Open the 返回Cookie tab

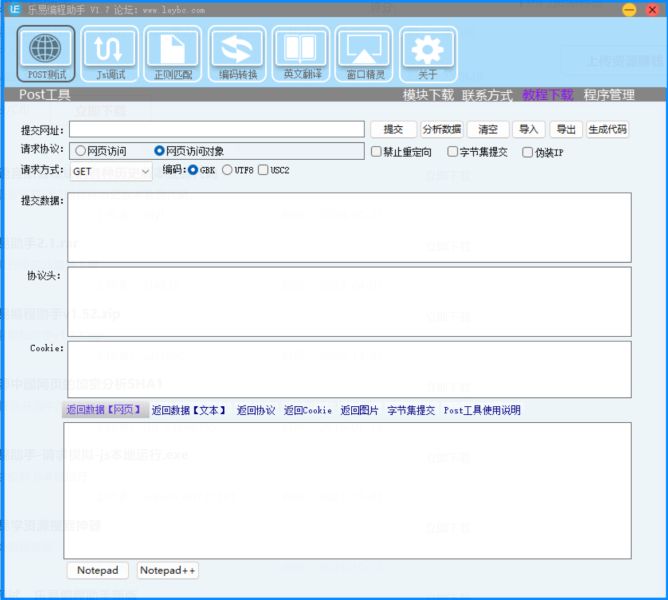(x=307, y=410)
